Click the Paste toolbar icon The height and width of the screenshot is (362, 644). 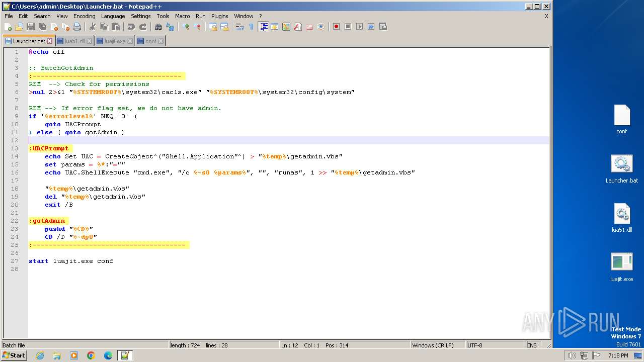click(116, 27)
